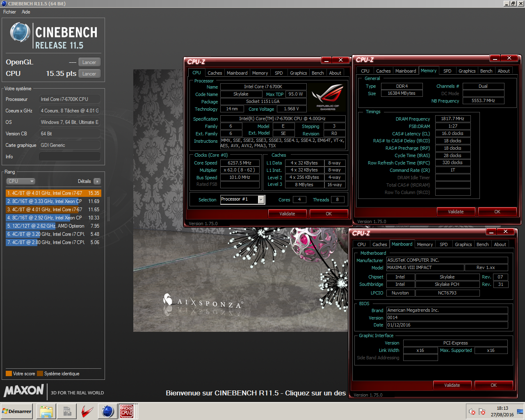Screen dimensions: 525x420
Task: Expand the Détails arrow button
Action: [x=97, y=181]
